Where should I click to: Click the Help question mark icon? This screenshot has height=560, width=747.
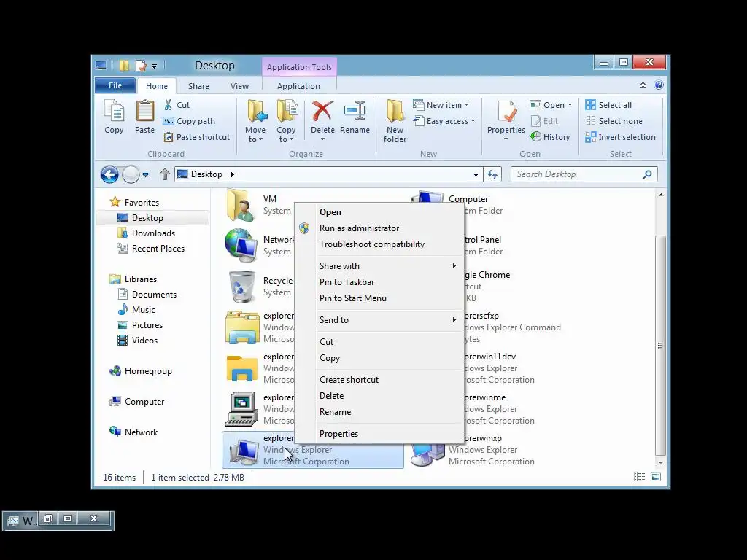pyautogui.click(x=659, y=85)
